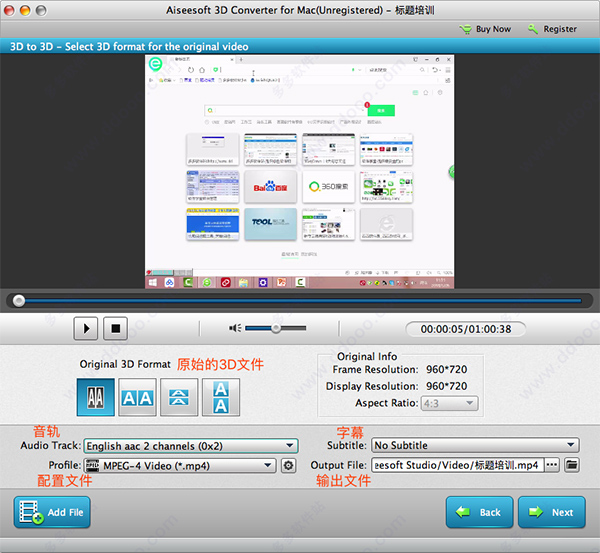
Task: Click the video preview area
Action: (x=300, y=171)
